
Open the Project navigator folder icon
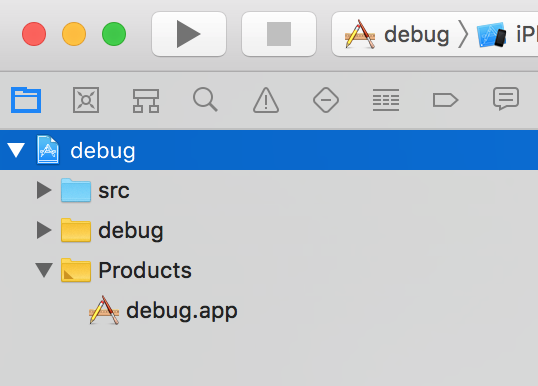(26, 100)
